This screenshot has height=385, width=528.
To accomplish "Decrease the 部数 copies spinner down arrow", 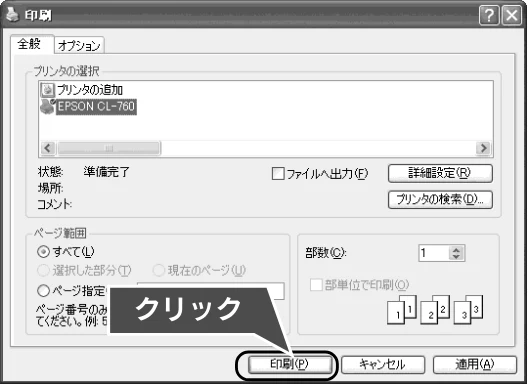I will click(x=456, y=257).
